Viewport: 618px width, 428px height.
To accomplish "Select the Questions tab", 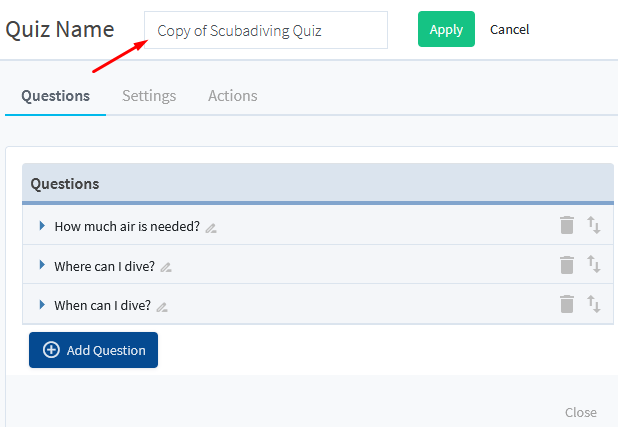I will click(x=56, y=96).
